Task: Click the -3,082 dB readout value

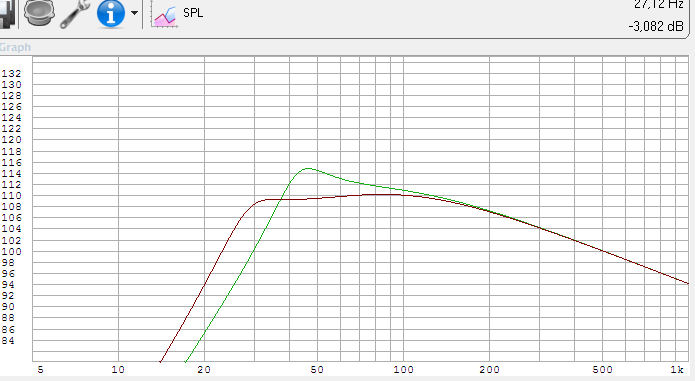Action: (x=656, y=27)
